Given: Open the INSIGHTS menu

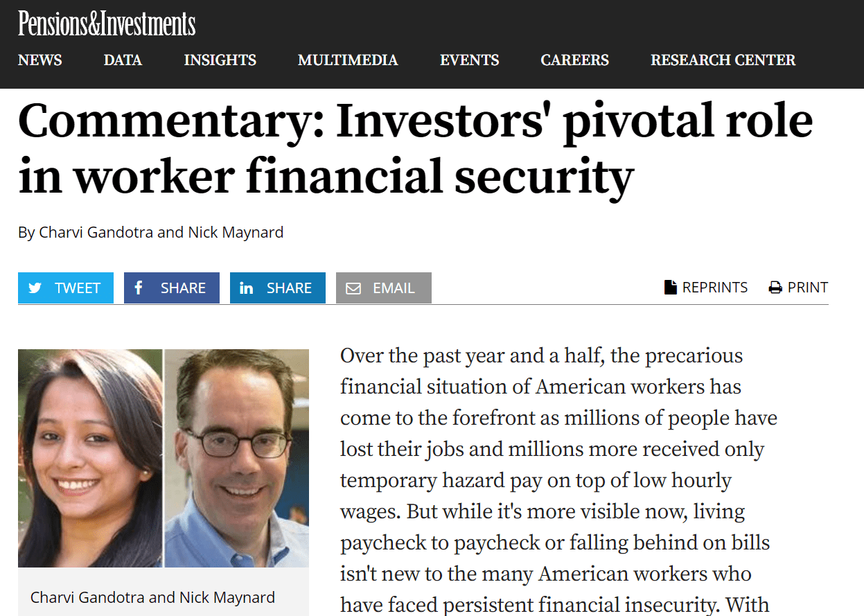Looking at the screenshot, I should click(220, 60).
